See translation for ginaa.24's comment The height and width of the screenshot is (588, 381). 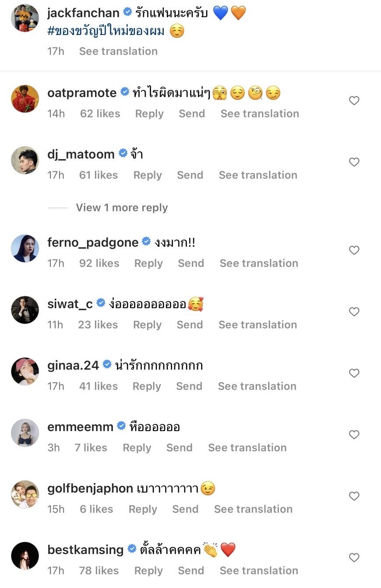coord(257,386)
